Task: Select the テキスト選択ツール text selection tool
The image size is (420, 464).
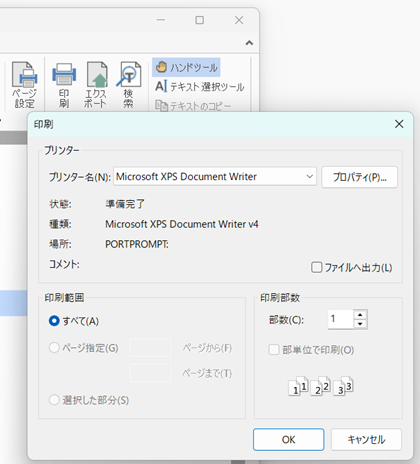Action: pos(200,87)
